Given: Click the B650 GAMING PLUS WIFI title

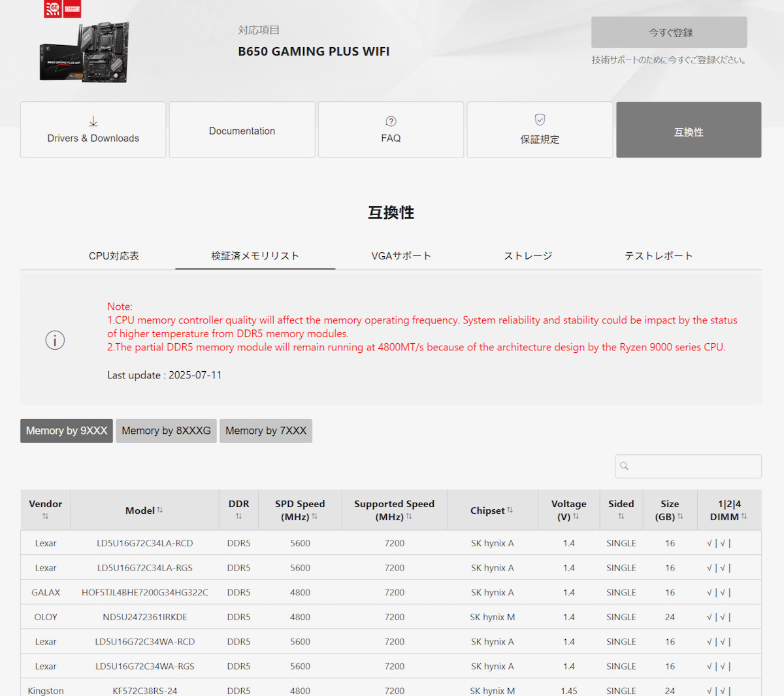Looking at the screenshot, I should coord(314,51).
